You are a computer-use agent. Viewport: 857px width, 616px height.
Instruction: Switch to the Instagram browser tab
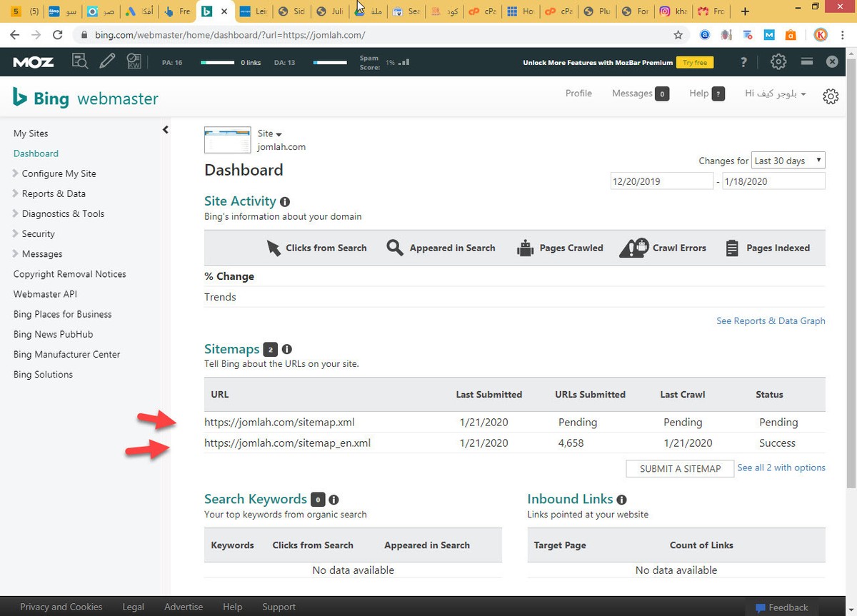pyautogui.click(x=674, y=11)
